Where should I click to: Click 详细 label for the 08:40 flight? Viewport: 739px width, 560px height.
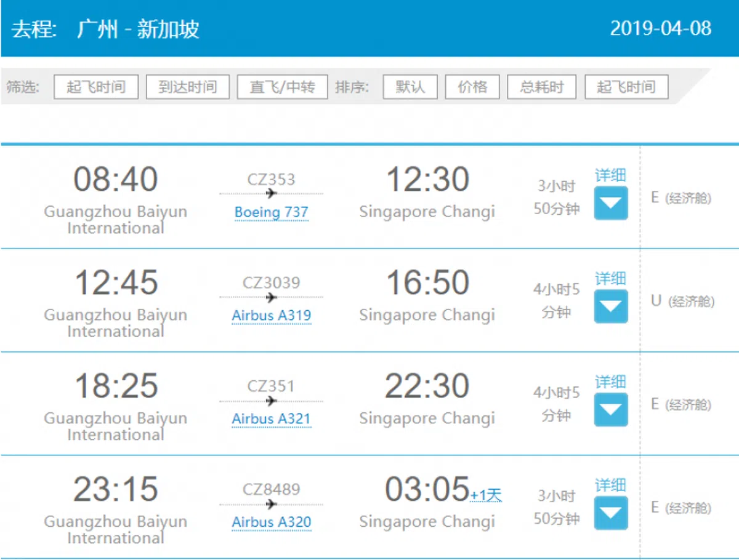(x=610, y=175)
